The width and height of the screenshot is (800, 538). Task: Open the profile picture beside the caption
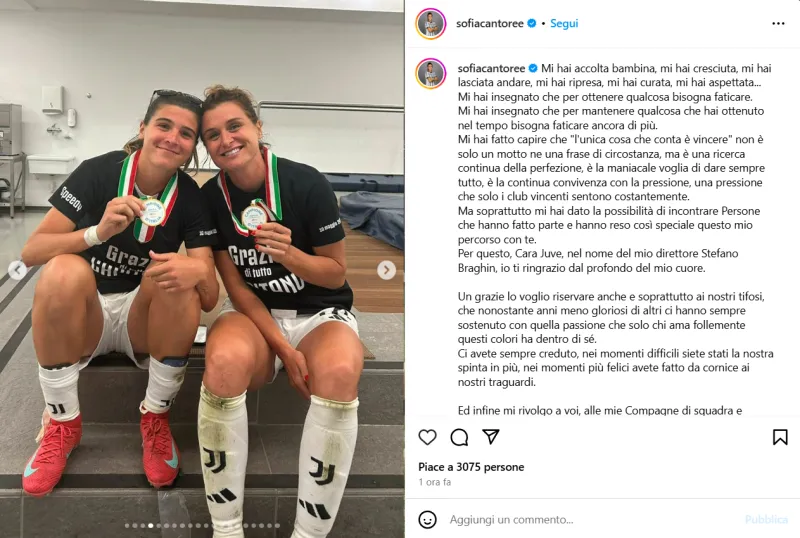431,74
